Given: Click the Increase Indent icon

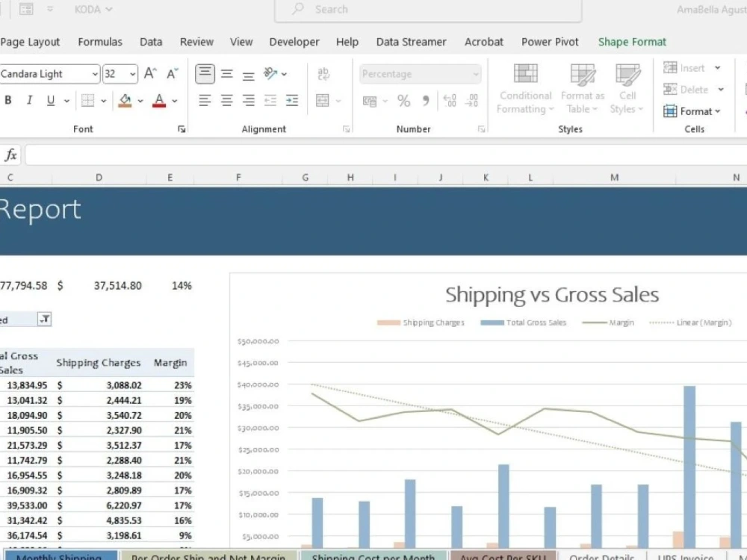Looking at the screenshot, I should [x=291, y=101].
